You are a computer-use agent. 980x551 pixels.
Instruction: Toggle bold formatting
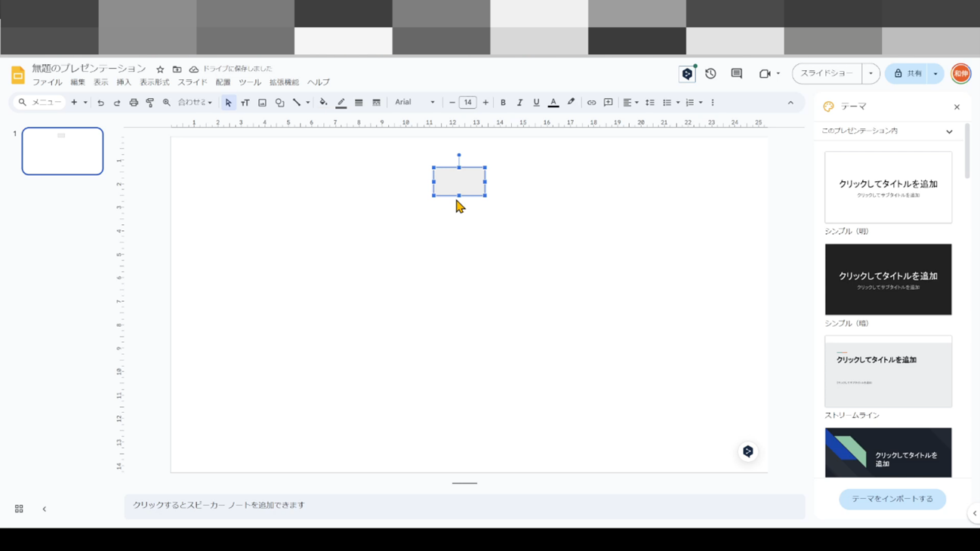503,103
